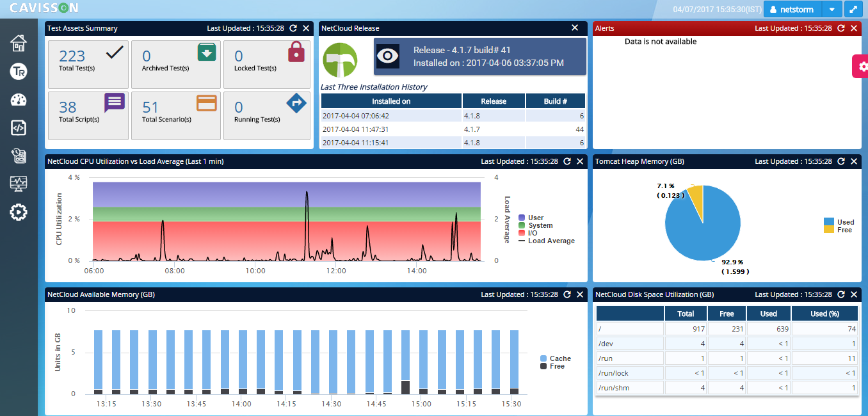Open the gear-play run settings sidebar icon

pyautogui.click(x=19, y=212)
